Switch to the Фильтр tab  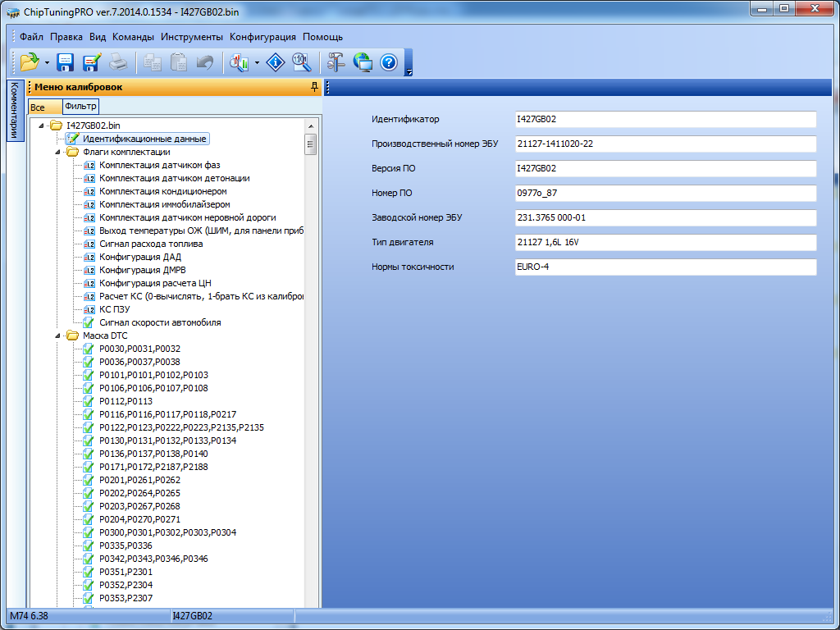[80, 107]
